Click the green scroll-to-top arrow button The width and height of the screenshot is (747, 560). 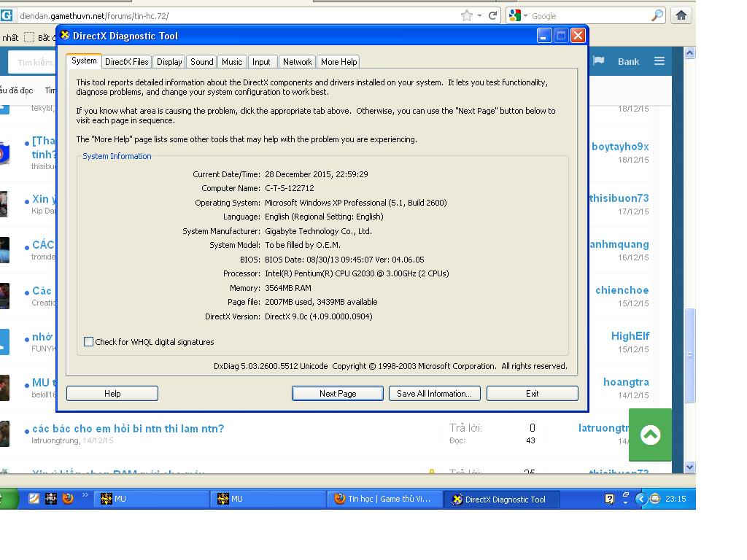pyautogui.click(x=650, y=435)
